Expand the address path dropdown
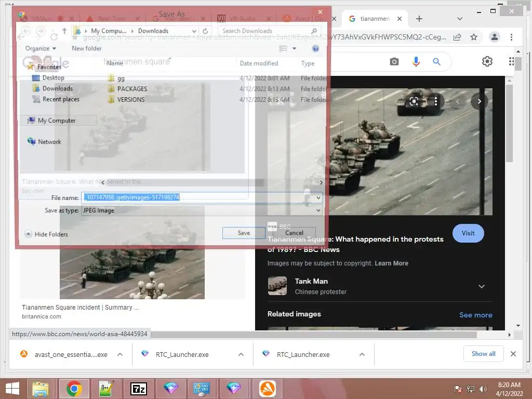The height and width of the screenshot is (399, 532). (194, 31)
